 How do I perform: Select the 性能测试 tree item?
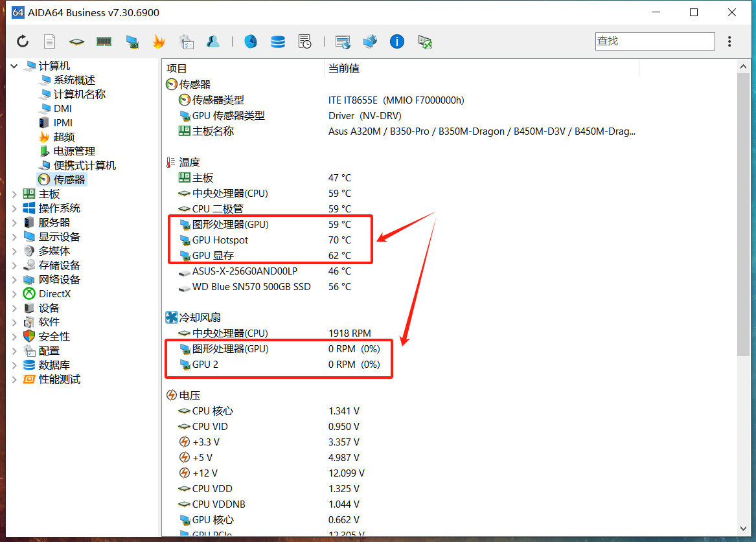pyautogui.click(x=60, y=379)
